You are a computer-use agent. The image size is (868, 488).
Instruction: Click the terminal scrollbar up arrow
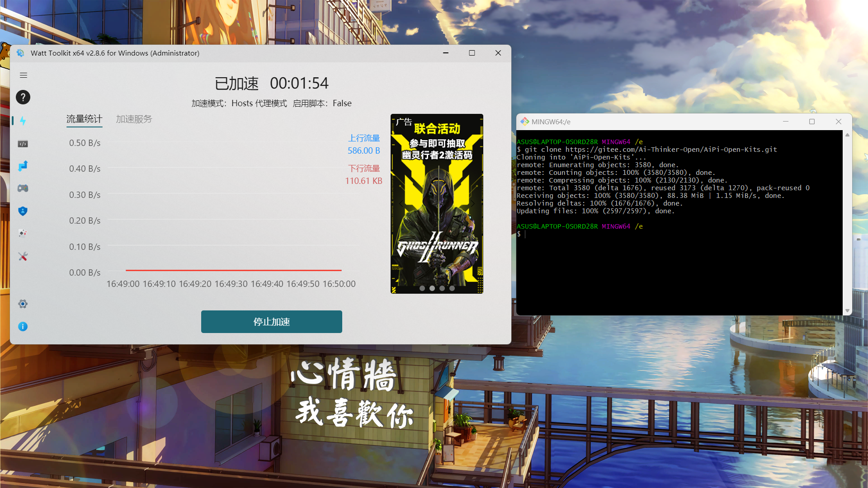(847, 135)
